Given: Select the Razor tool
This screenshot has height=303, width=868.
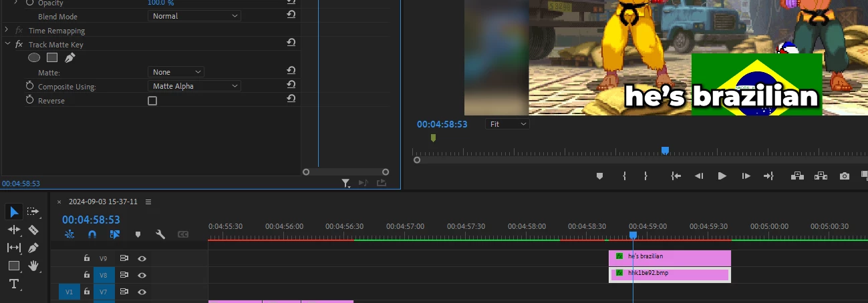Looking at the screenshot, I should (33, 230).
